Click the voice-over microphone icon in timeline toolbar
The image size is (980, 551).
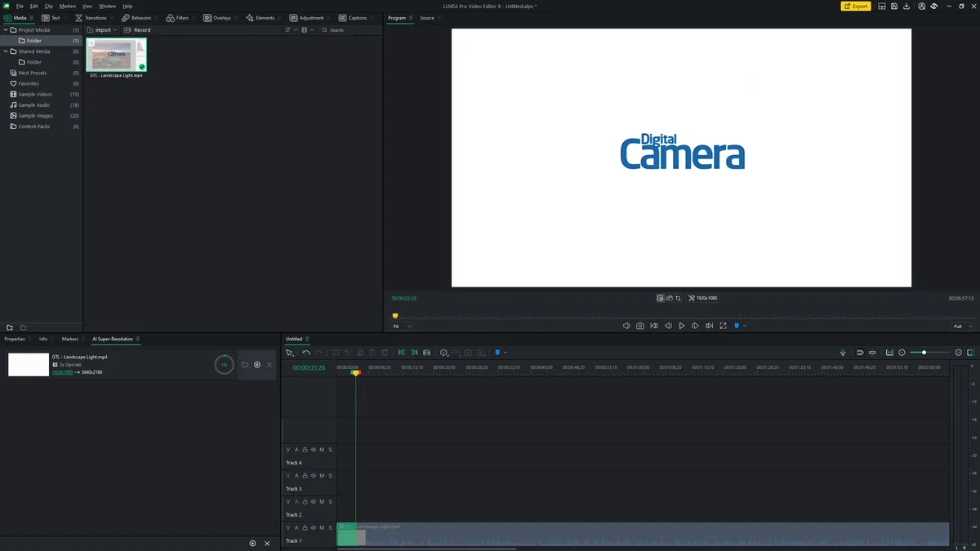point(843,353)
